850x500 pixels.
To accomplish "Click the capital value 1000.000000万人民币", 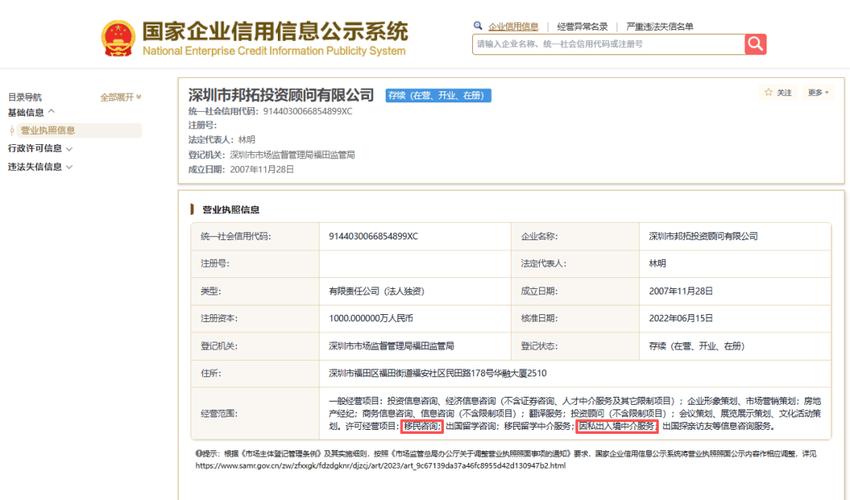I will (x=371, y=318).
